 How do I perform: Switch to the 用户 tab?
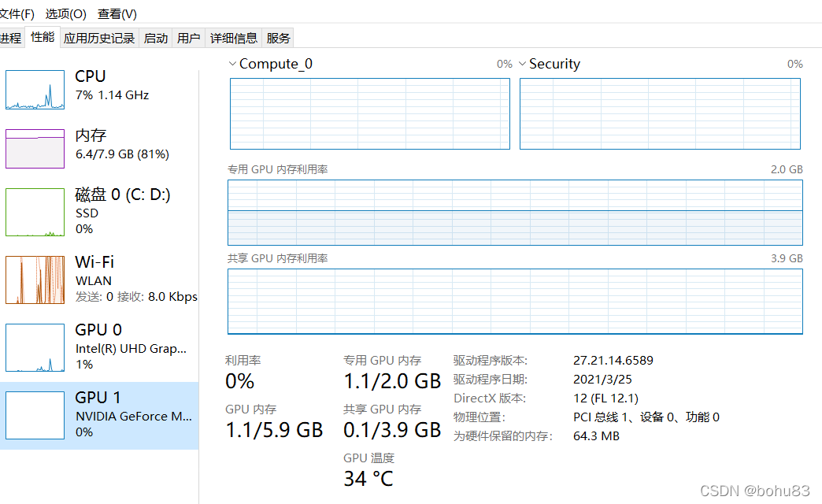click(x=189, y=38)
